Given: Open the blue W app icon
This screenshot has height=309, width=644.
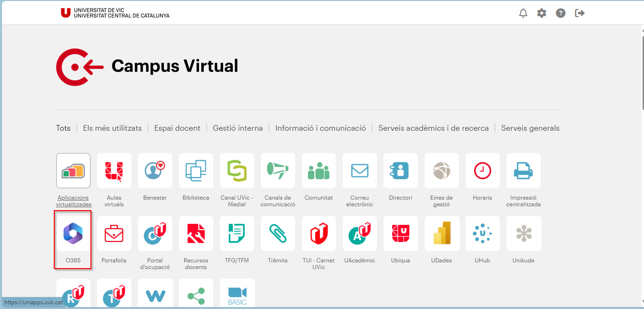Looking at the screenshot, I should [155, 294].
